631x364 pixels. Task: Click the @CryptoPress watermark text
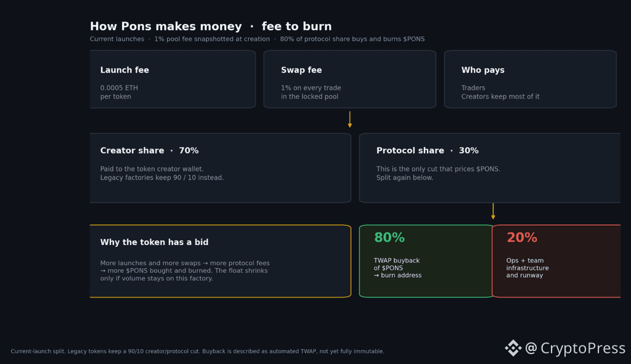(575, 348)
